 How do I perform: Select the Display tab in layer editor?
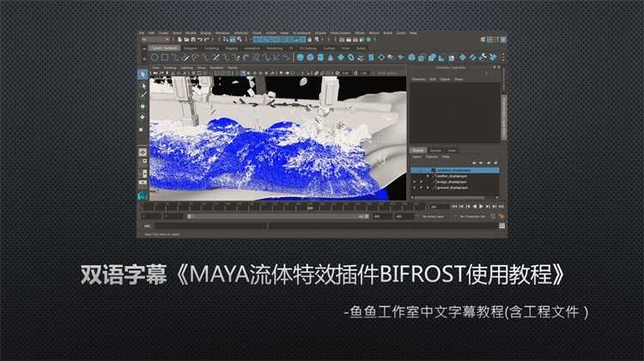(418, 150)
